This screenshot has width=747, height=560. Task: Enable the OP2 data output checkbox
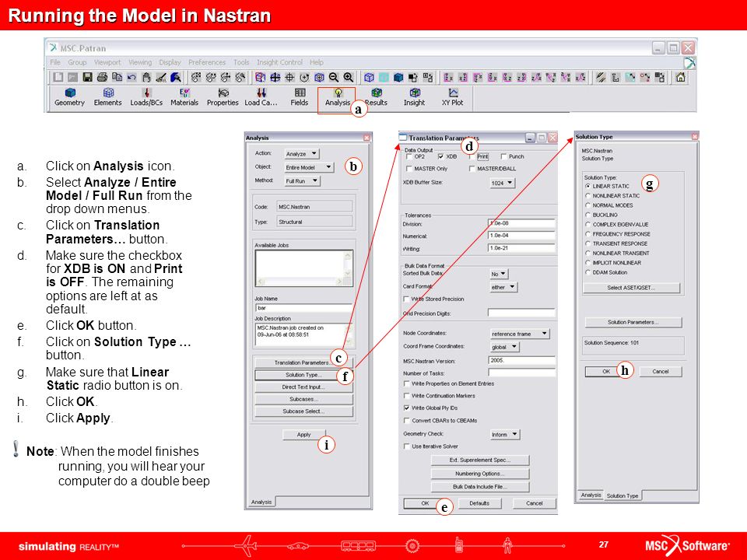click(x=409, y=156)
